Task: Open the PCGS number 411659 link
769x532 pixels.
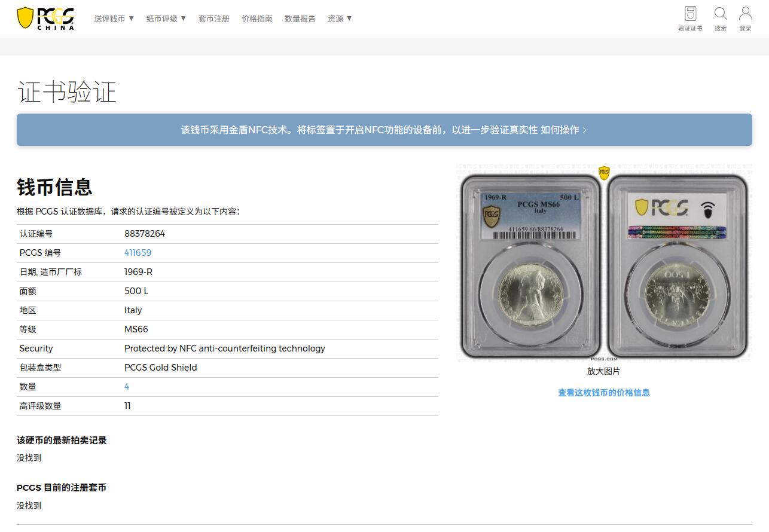Action: click(138, 253)
